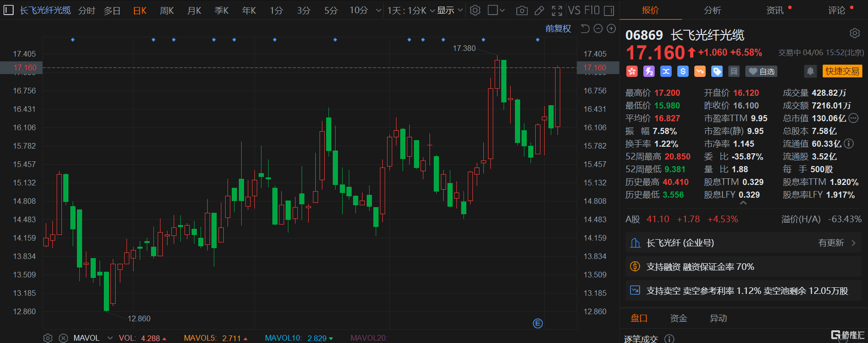Open quote panel settings gear
Viewport: 868px width, 343px height.
point(855,33)
